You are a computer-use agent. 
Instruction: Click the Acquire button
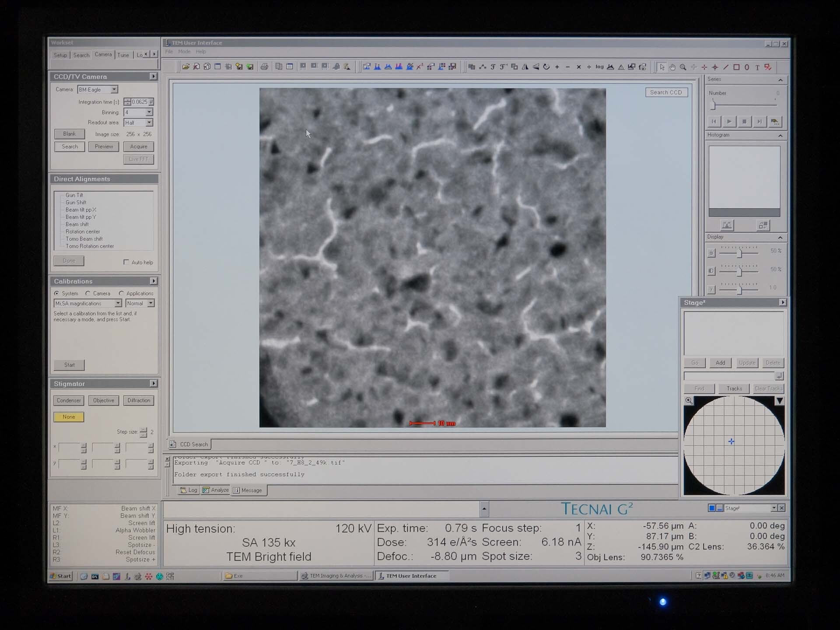(x=139, y=147)
